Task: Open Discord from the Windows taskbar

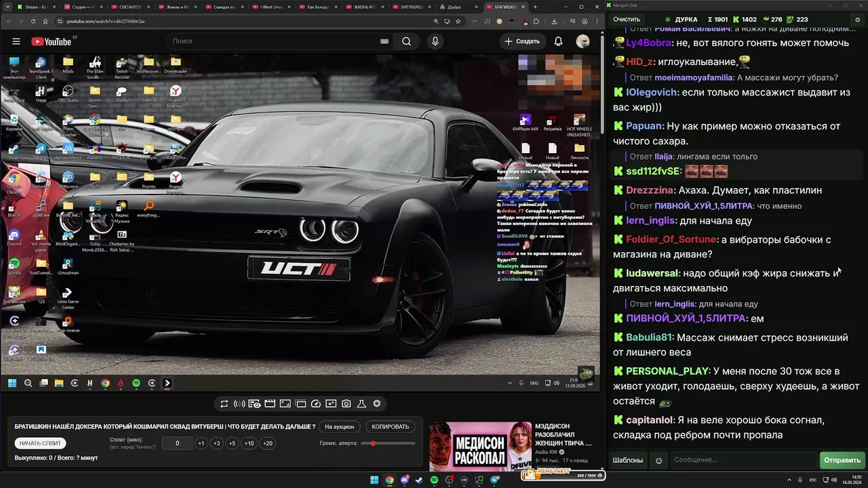Action: (x=405, y=481)
